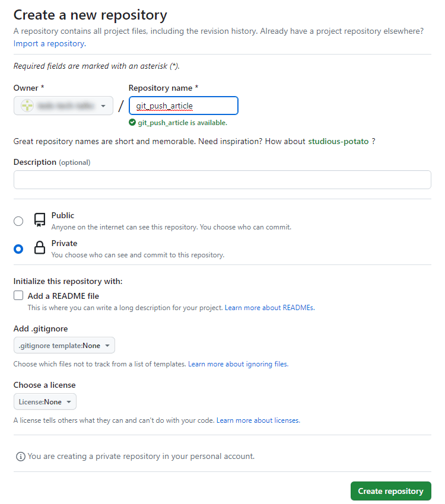Click the book icon beside Public
Viewport: 445px width, 504px height.
pos(39,219)
